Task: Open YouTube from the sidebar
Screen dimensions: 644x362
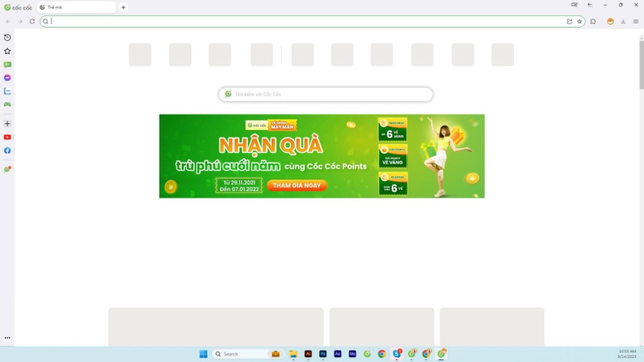Action: (8, 137)
